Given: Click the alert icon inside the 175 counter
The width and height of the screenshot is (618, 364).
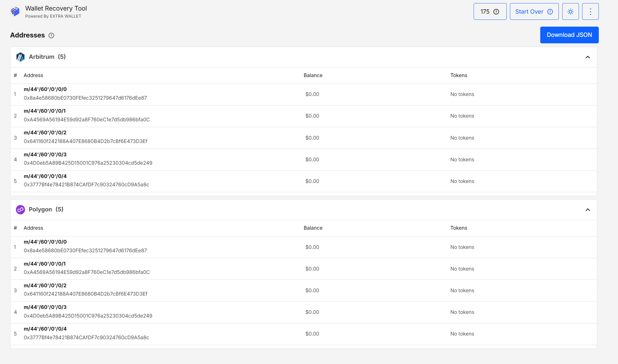Looking at the screenshot, I should [496, 11].
